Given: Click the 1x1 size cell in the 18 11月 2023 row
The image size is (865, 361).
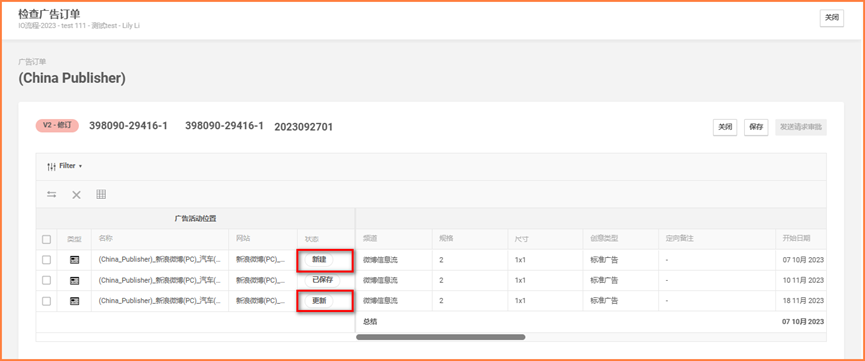Looking at the screenshot, I should tap(520, 301).
